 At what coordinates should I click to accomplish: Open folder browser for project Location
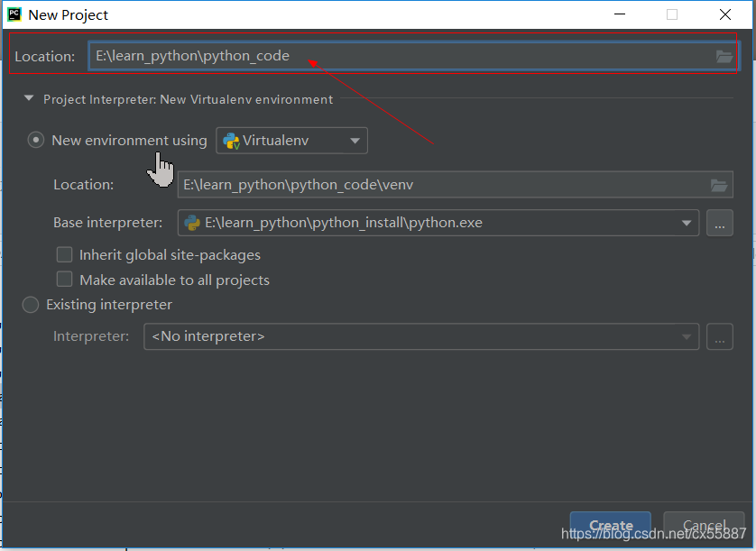tap(724, 57)
